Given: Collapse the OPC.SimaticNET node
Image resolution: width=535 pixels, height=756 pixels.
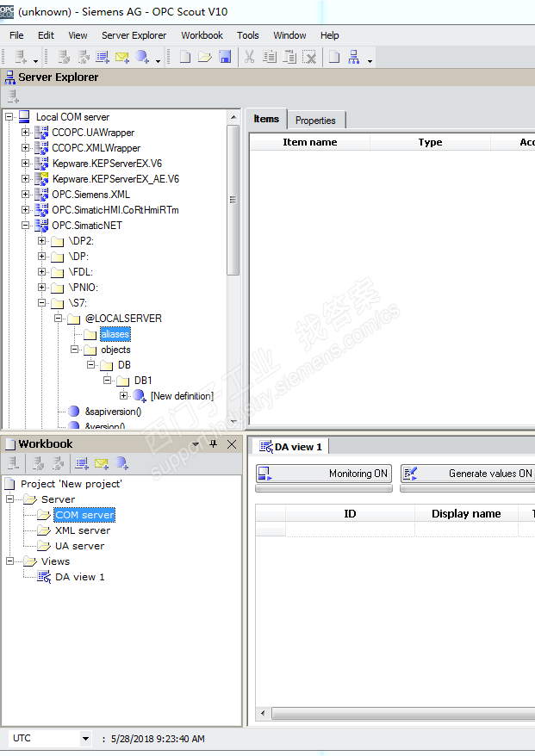Looking at the screenshot, I should tap(25, 225).
